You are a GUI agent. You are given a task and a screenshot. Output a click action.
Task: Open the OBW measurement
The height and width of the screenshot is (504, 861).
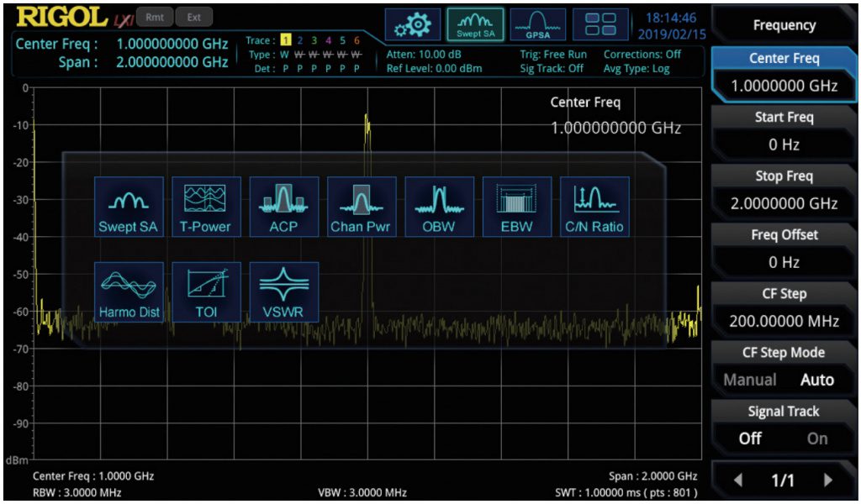click(x=439, y=207)
